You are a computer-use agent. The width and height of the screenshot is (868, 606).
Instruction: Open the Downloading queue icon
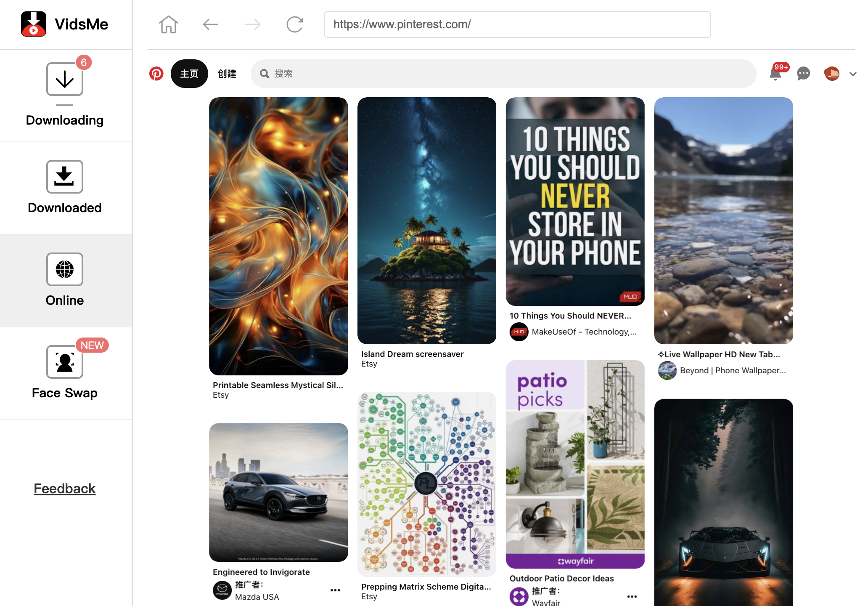coord(64,79)
